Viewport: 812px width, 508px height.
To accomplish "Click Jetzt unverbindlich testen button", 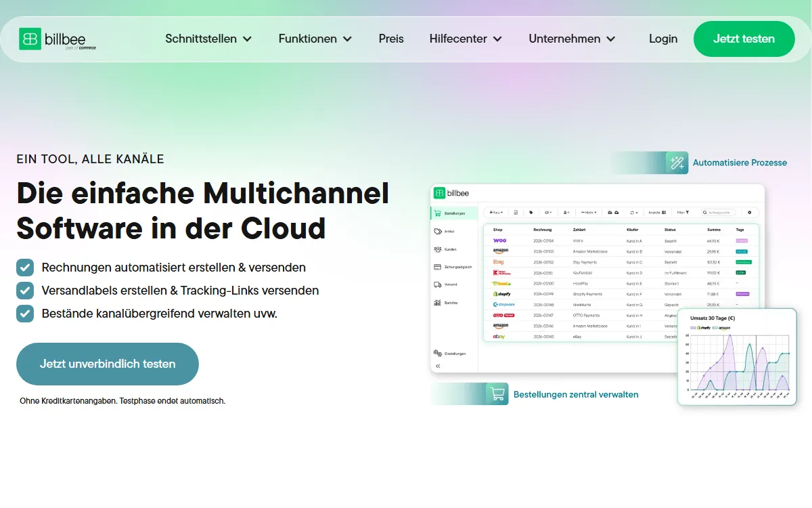I will [x=108, y=364].
